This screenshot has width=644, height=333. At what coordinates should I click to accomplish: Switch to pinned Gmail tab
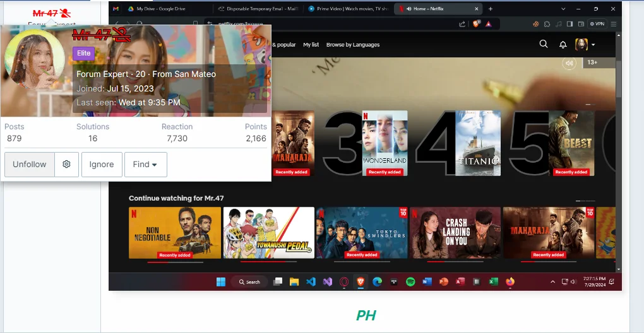pos(116,9)
